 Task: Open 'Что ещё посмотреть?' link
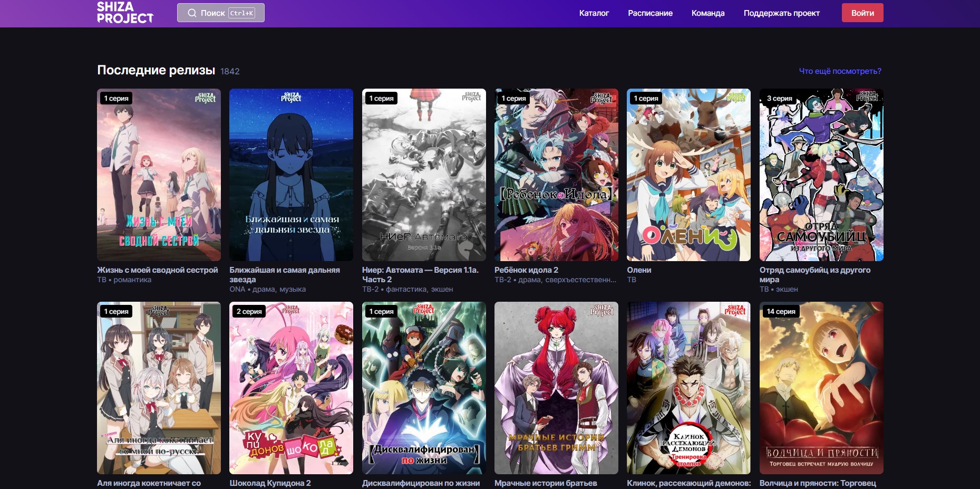(x=840, y=71)
